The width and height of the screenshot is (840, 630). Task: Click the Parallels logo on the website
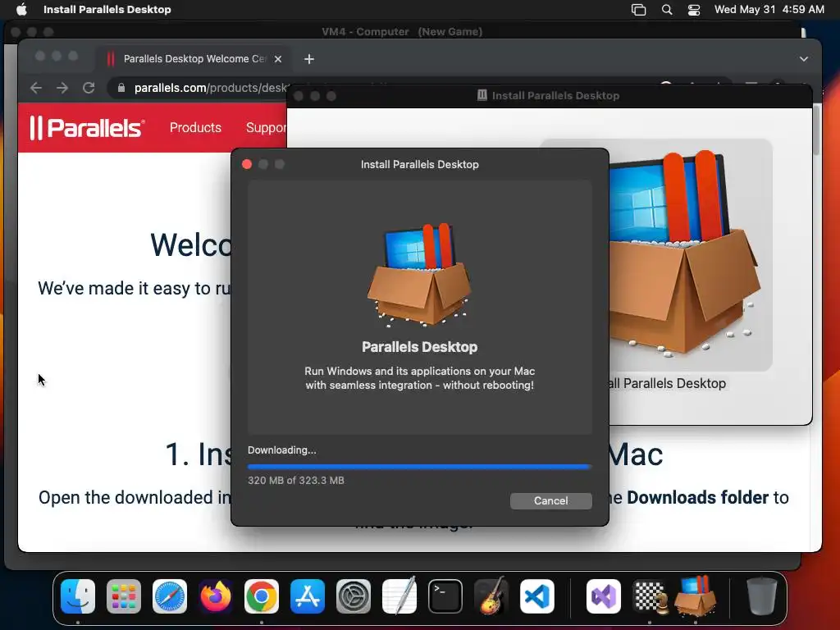(87, 127)
